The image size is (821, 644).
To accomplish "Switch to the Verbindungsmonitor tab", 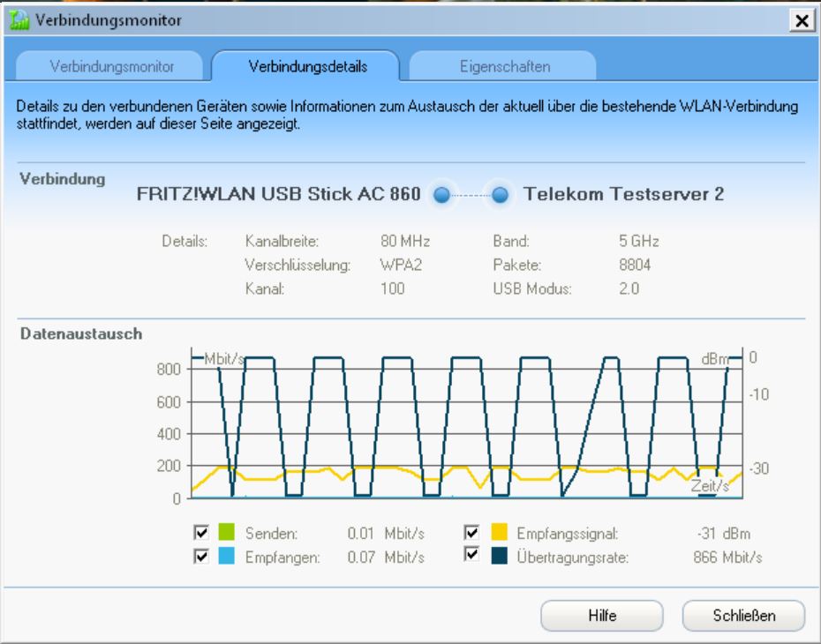I will pos(109,66).
